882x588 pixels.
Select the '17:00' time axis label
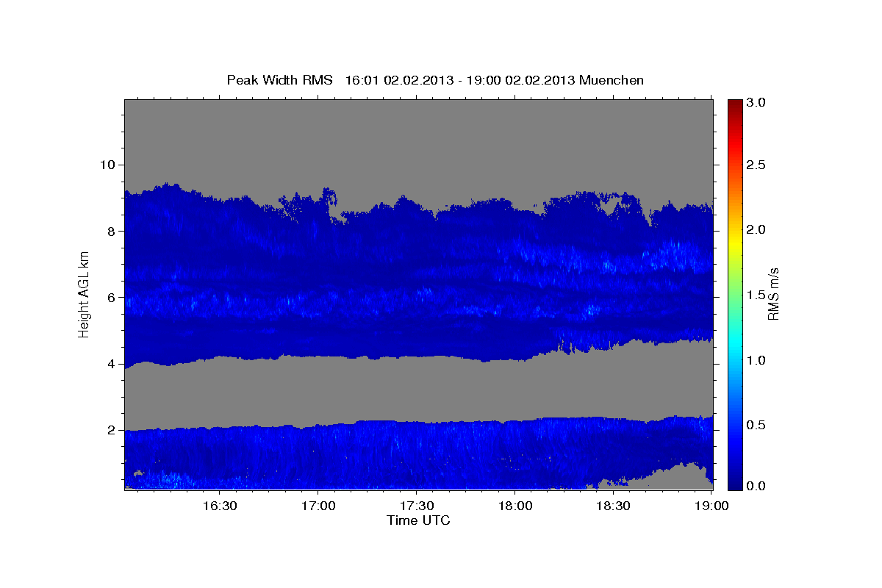[x=318, y=506]
